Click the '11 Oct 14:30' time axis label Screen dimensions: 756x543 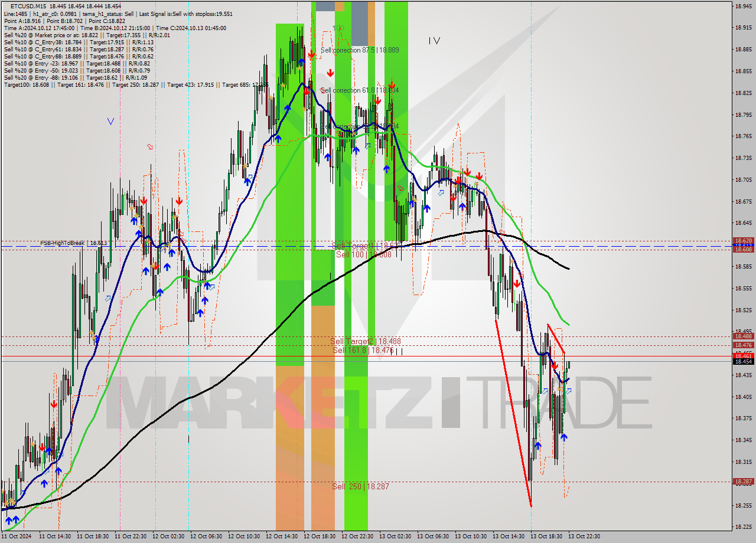[x=55, y=537]
